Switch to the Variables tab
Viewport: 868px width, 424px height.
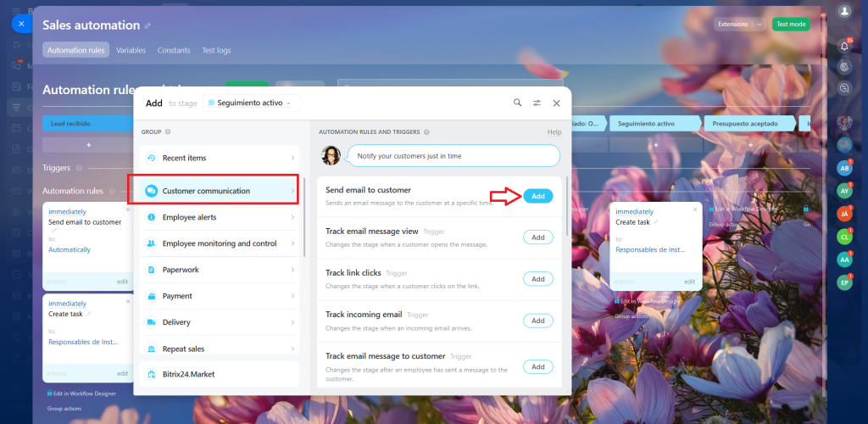point(131,50)
